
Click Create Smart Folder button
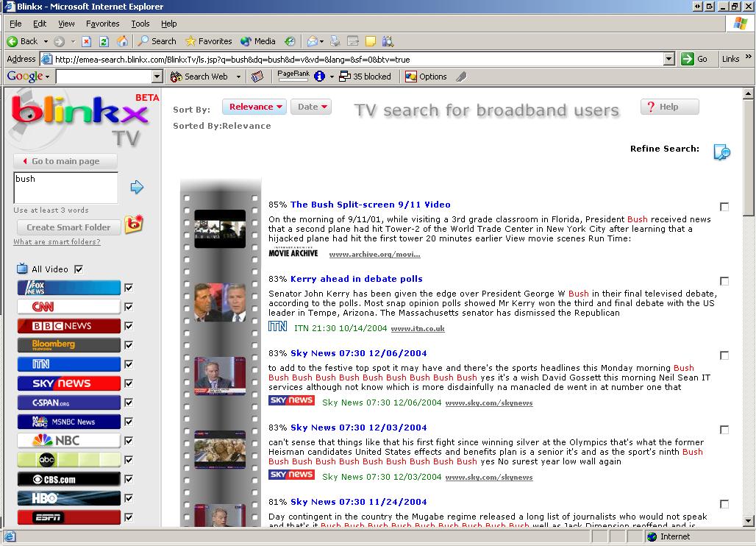[68, 227]
